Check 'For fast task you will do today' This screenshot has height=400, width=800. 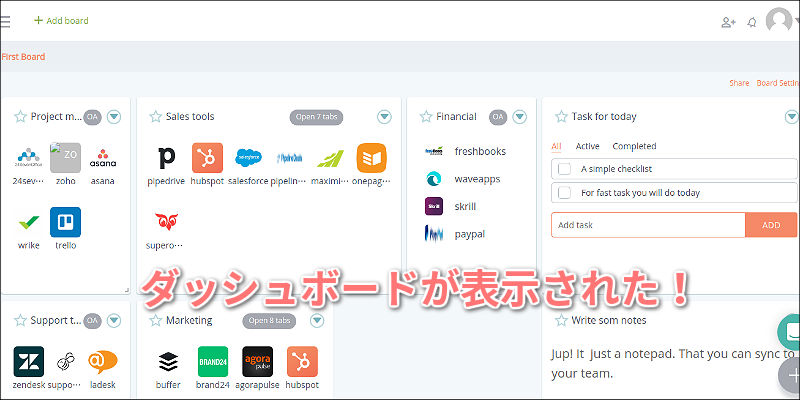564,193
